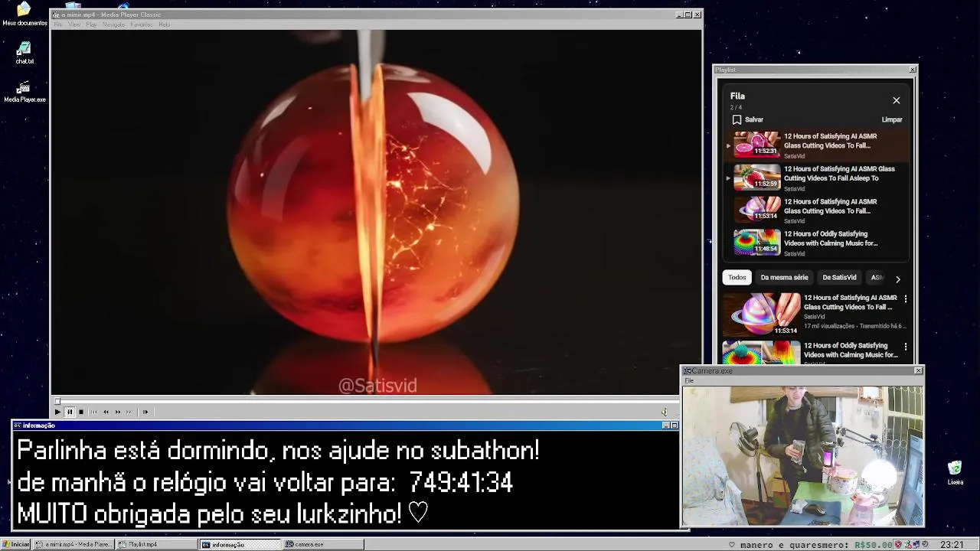Click the informação window title bar icon
This screenshot has height=551, width=980.
(17, 425)
